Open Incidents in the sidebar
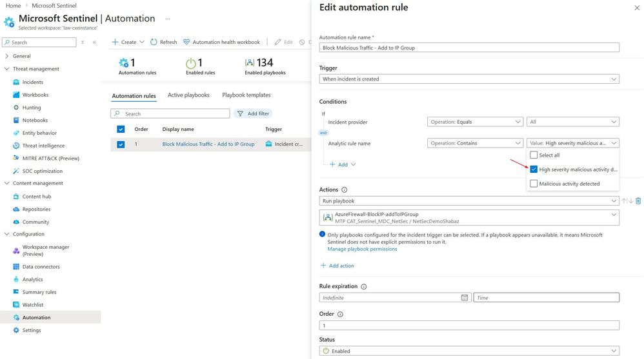The height and width of the screenshot is (359, 644). pyautogui.click(x=32, y=82)
